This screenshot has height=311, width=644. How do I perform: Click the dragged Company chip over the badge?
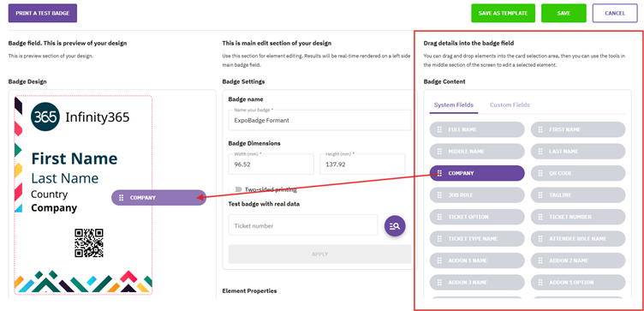[158, 198]
